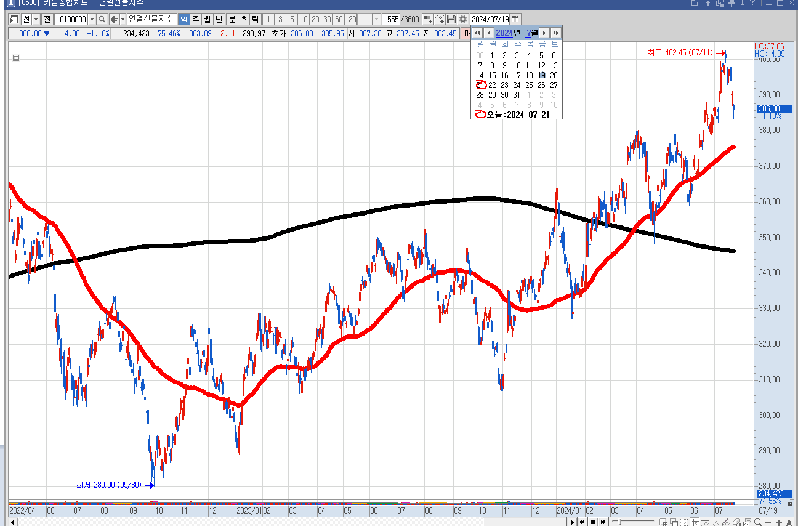The height and width of the screenshot is (532, 798).
Task: Go to next month in calendar
Action: click(544, 33)
